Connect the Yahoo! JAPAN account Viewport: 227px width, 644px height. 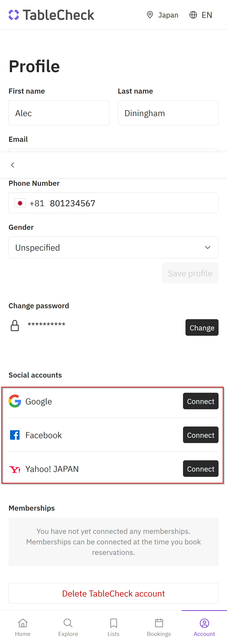[x=200, y=469]
